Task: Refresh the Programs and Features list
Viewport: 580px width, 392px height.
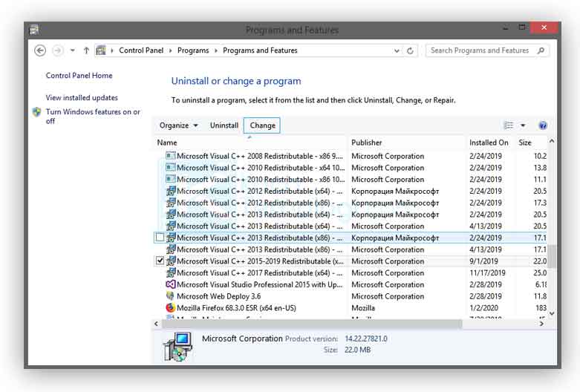Action: click(410, 50)
